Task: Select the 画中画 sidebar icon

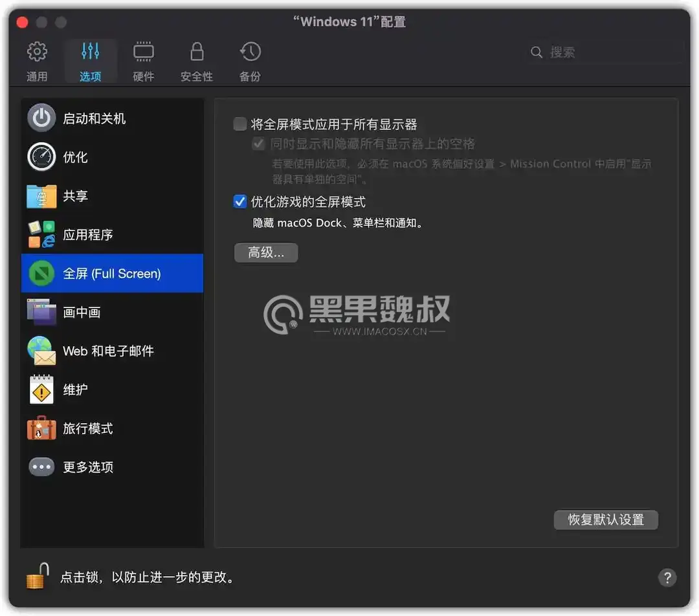Action: click(x=41, y=312)
